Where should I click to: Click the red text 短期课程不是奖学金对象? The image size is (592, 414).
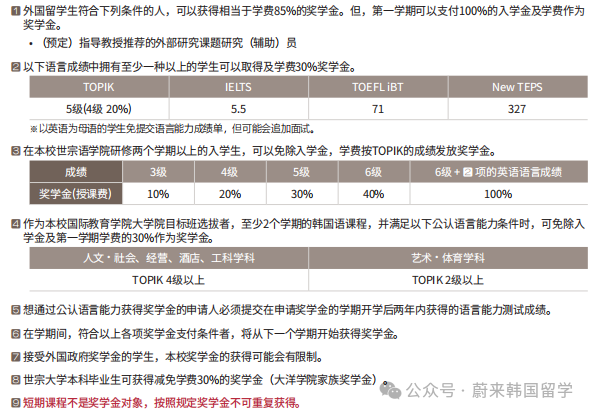162,403
